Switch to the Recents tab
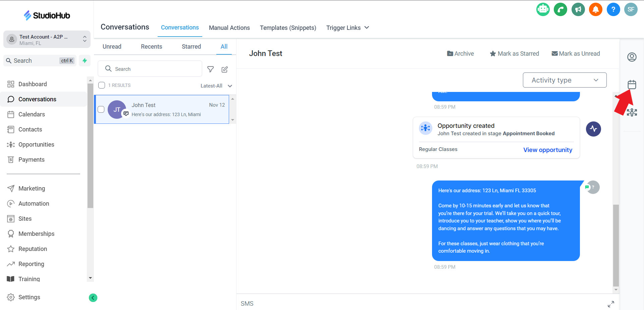Screen dimensions: 644x310 click(x=151, y=47)
